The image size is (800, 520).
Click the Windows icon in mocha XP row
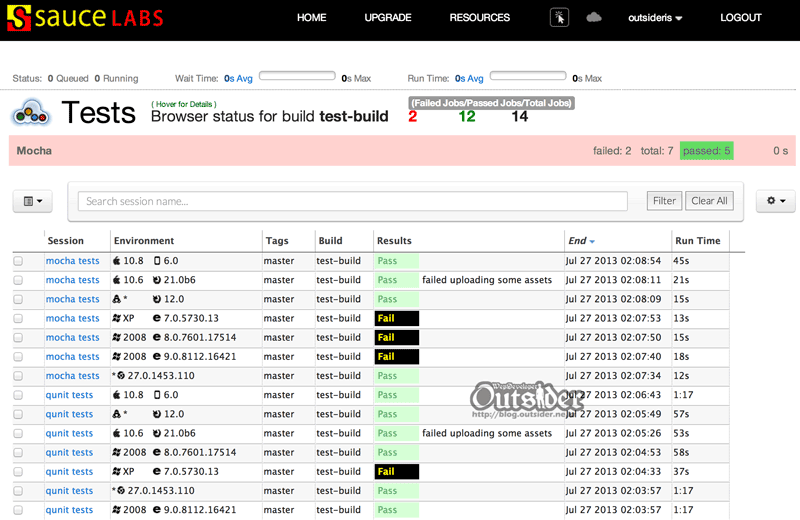(x=117, y=318)
